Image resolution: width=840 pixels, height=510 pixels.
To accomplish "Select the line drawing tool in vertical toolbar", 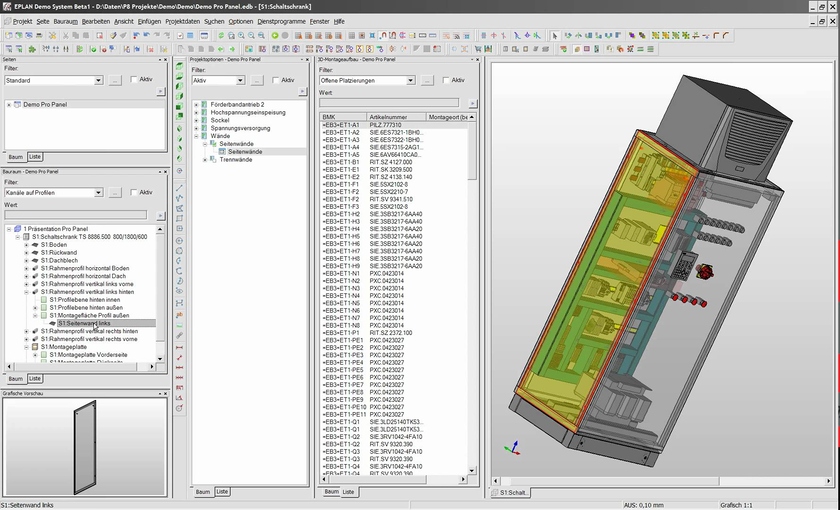I will 179,188.
